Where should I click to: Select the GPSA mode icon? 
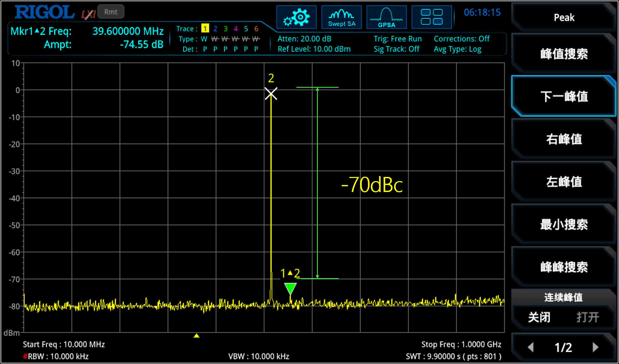coord(386,17)
